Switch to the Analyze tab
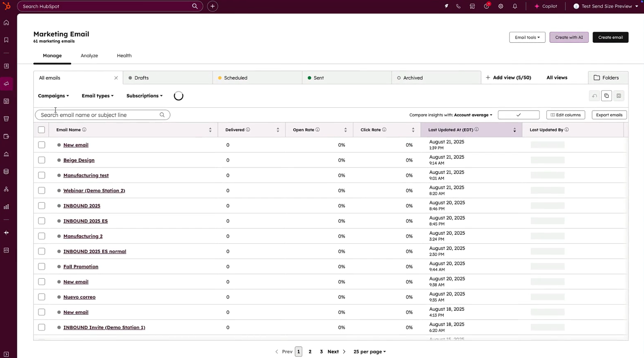 (89, 55)
